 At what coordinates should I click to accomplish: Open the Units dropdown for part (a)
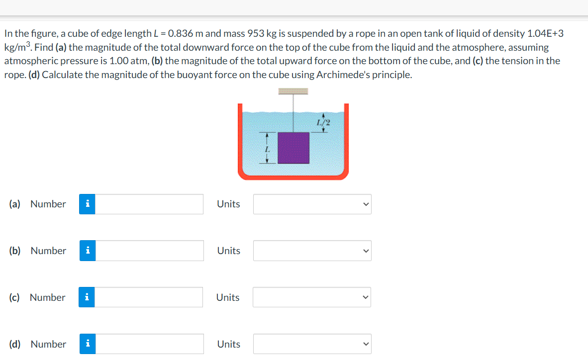click(x=312, y=204)
